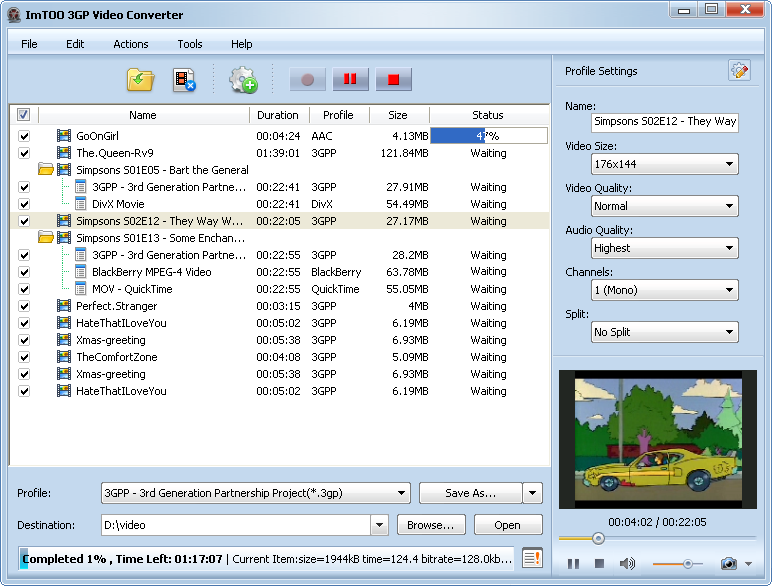
Task: Stop the conversion with the red square button
Action: 393,79
